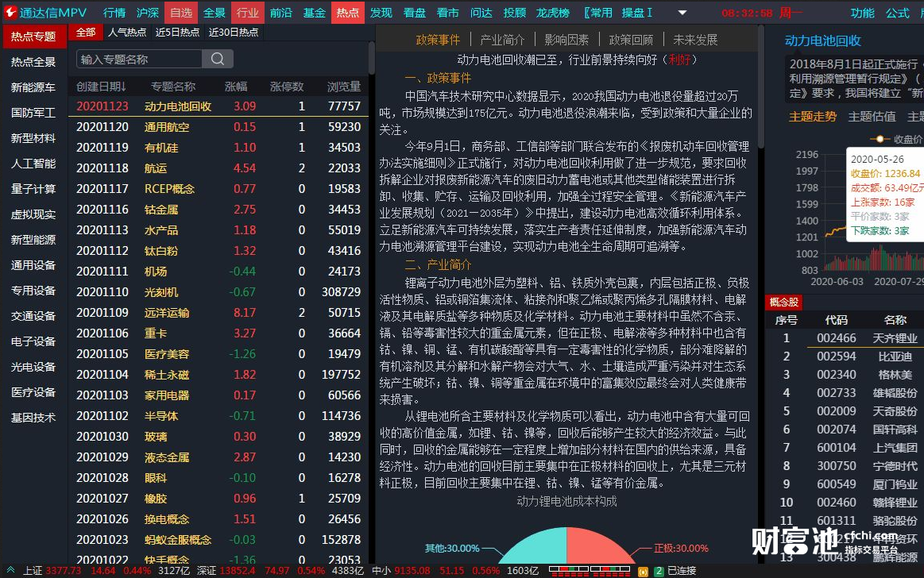The image size is (924, 578).
Task: Switch to the 自选 tab
Action: tap(181, 13)
